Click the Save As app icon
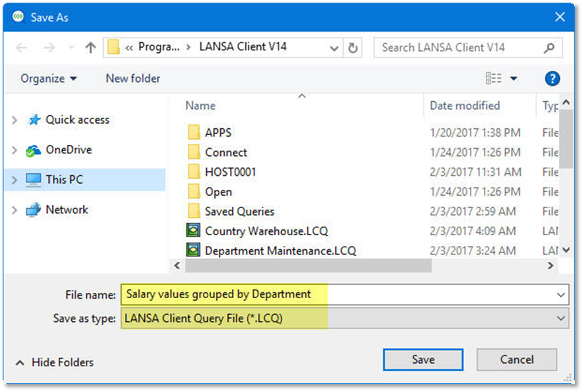583x392 pixels. coord(18,17)
